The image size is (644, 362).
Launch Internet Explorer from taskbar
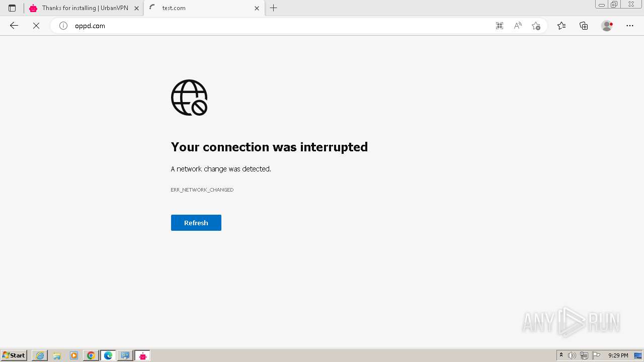[x=40, y=355]
